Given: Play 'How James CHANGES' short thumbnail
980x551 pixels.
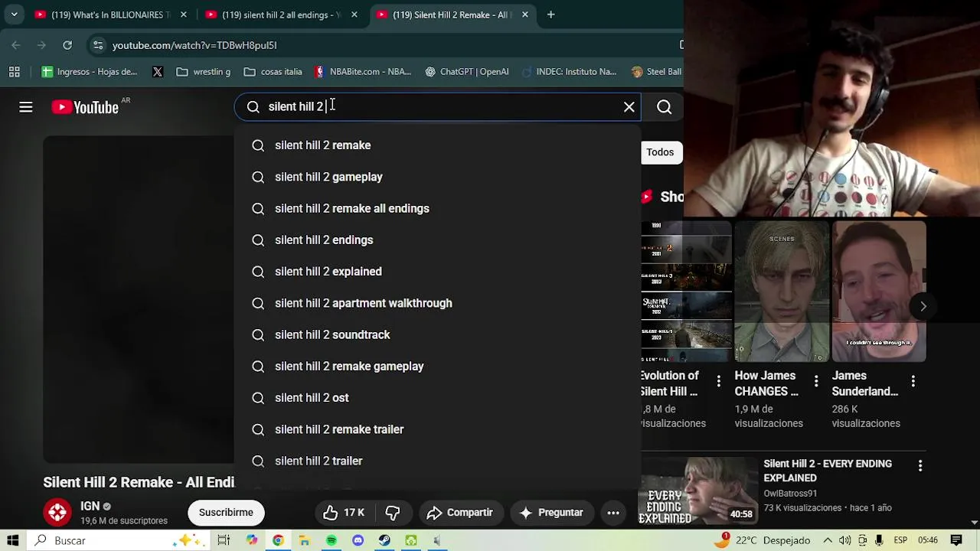Looking at the screenshot, I should [x=782, y=292].
